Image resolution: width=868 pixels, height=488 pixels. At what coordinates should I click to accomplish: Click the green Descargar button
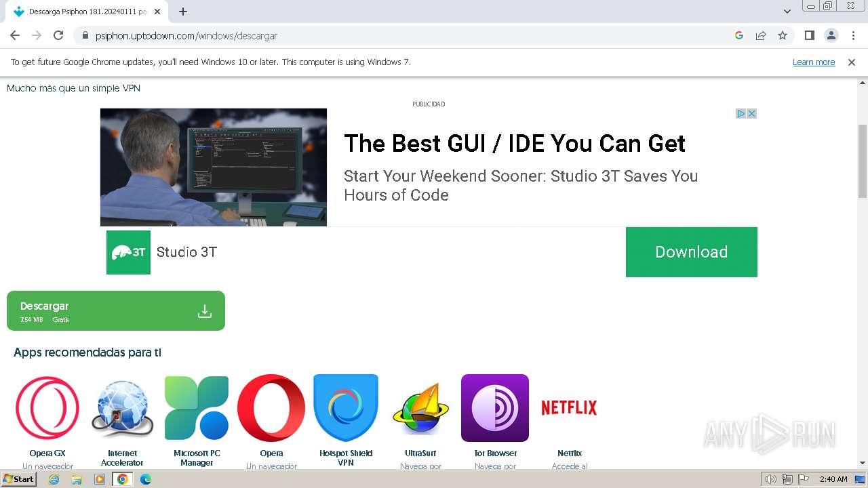[x=116, y=311]
